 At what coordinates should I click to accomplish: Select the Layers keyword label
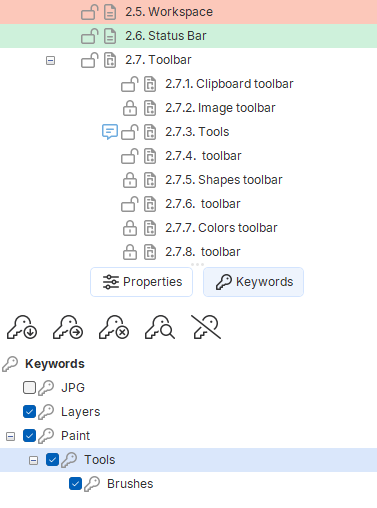81,412
